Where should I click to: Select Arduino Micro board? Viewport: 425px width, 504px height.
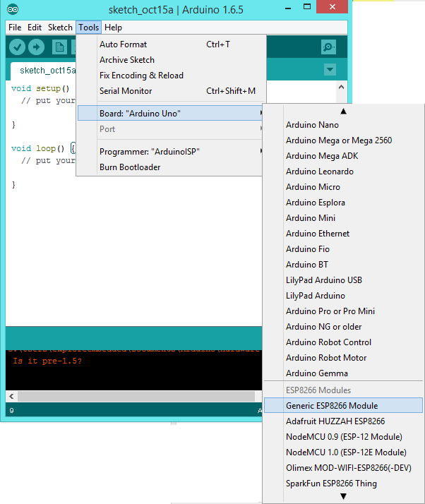[x=343, y=187]
